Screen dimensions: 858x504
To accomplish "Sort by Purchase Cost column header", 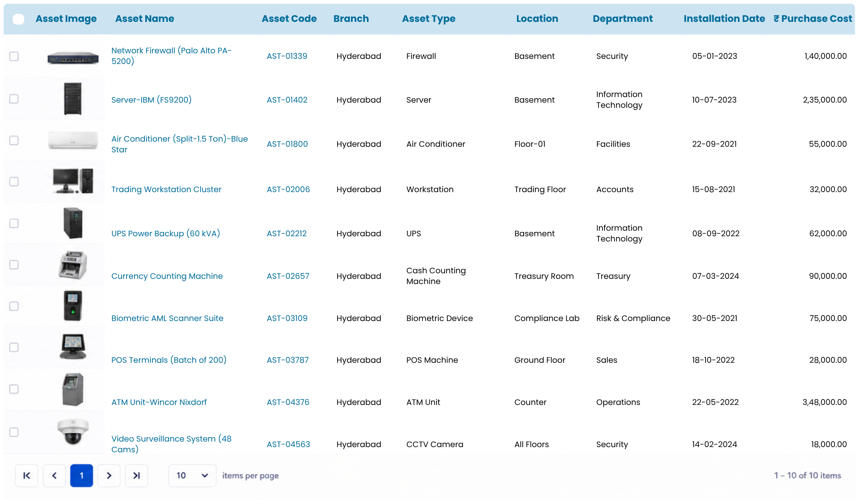I will point(813,19).
